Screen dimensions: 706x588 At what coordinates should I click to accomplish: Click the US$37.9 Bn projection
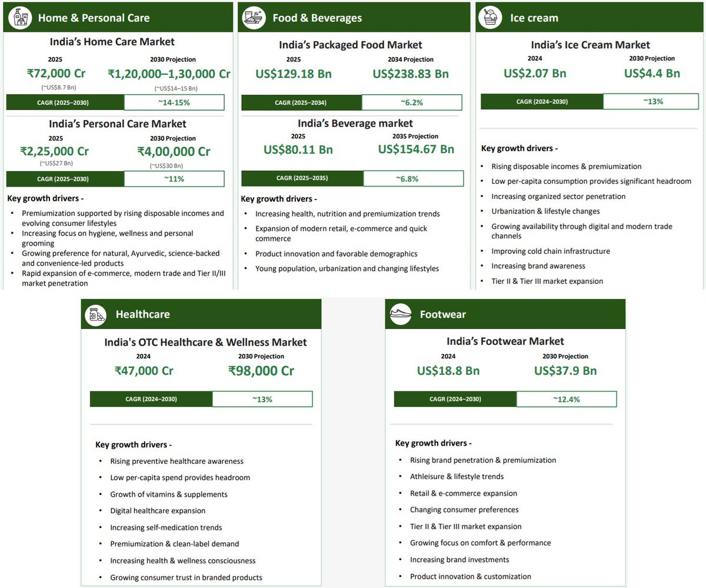[x=565, y=371]
